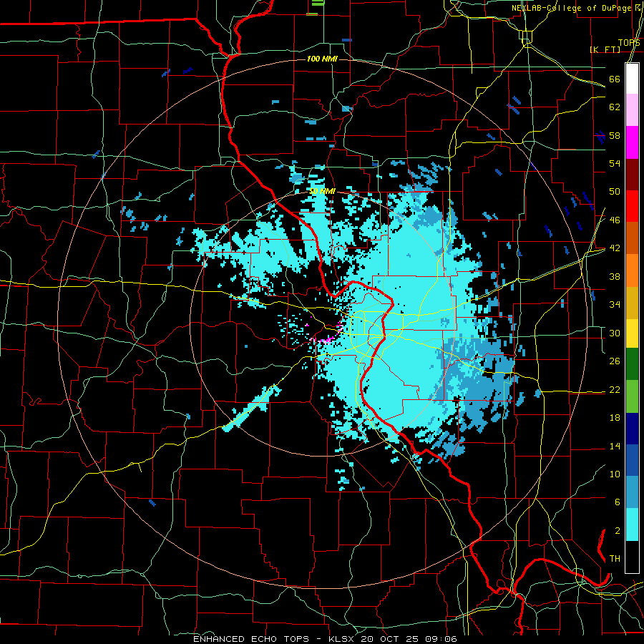Click the legend value 14

pos(615,446)
